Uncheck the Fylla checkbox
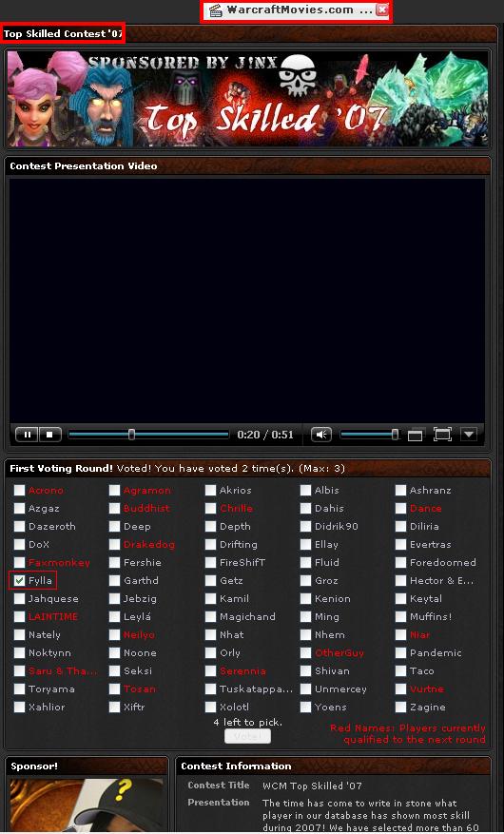This screenshot has width=504, height=834. (19, 581)
